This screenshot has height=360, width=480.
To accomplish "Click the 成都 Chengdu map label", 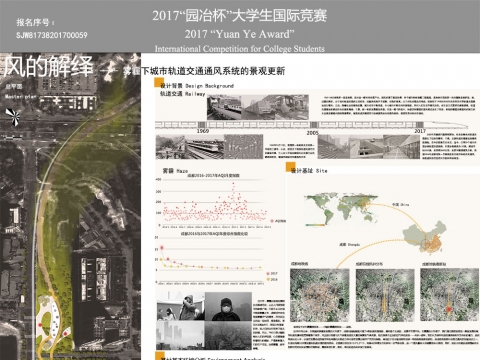I will pos(349,244).
